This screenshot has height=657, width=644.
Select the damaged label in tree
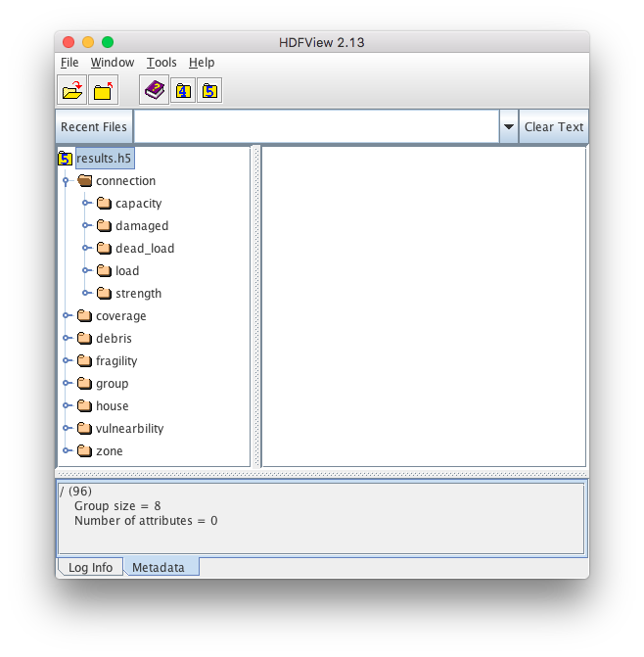pyautogui.click(x=142, y=226)
